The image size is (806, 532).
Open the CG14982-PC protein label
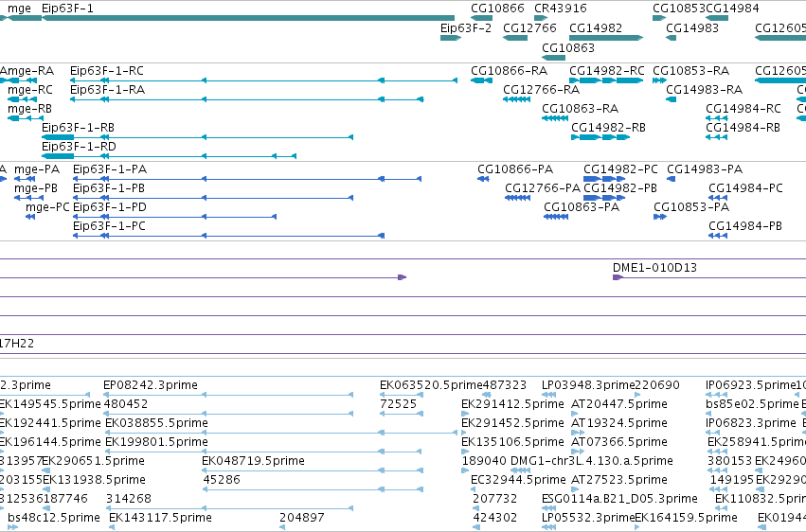point(620,169)
